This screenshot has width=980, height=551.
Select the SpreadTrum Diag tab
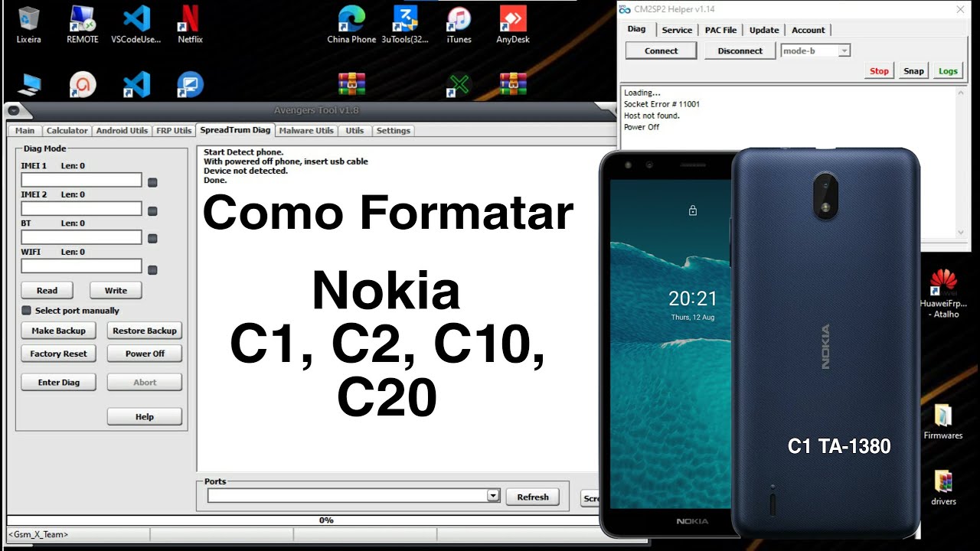tap(235, 130)
